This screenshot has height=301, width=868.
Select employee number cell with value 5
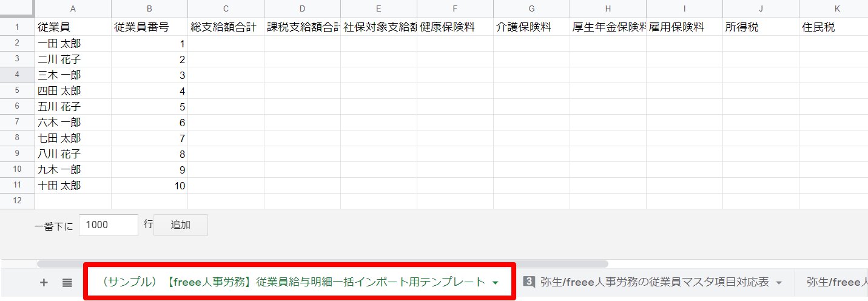click(149, 106)
